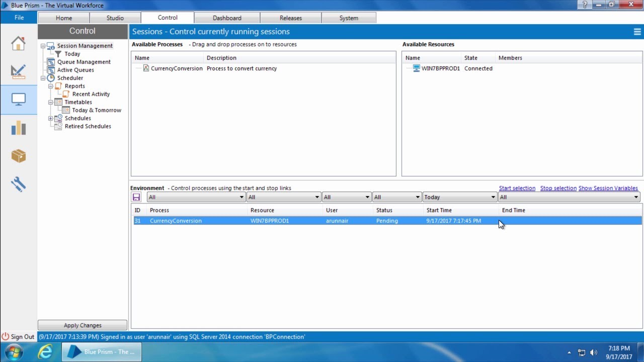Click the Apply Changes button
Screen dimensions: 644x362
(83, 325)
